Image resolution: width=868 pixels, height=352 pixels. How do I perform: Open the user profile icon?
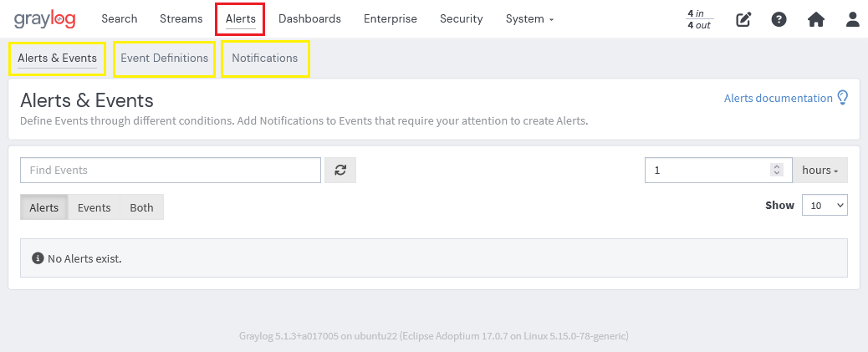click(852, 19)
